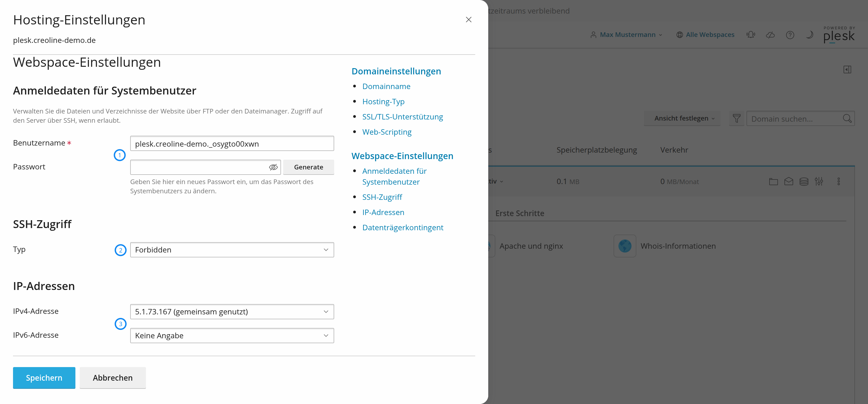
Task: Expand the domain status dropdown chevron
Action: tap(501, 181)
